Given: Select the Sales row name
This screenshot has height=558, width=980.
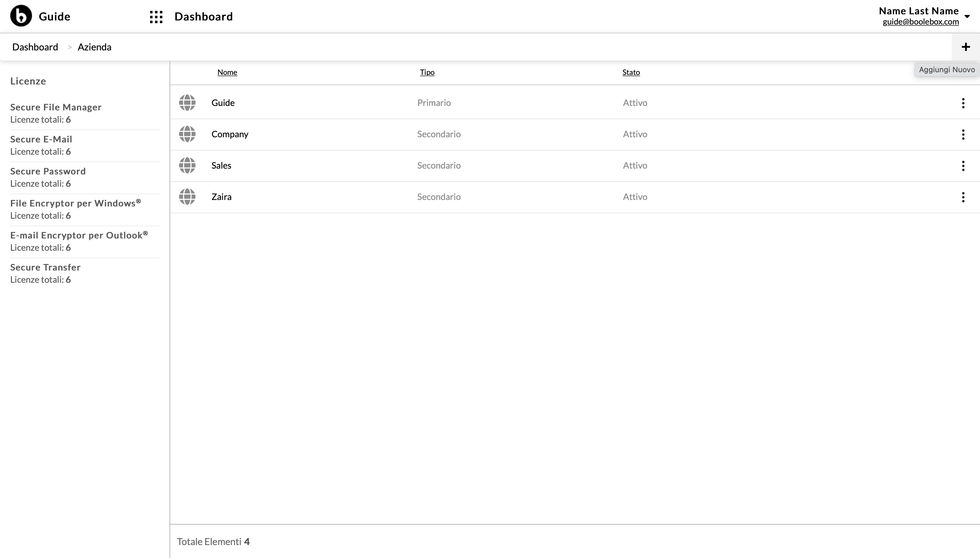Looking at the screenshot, I should 221,166.
